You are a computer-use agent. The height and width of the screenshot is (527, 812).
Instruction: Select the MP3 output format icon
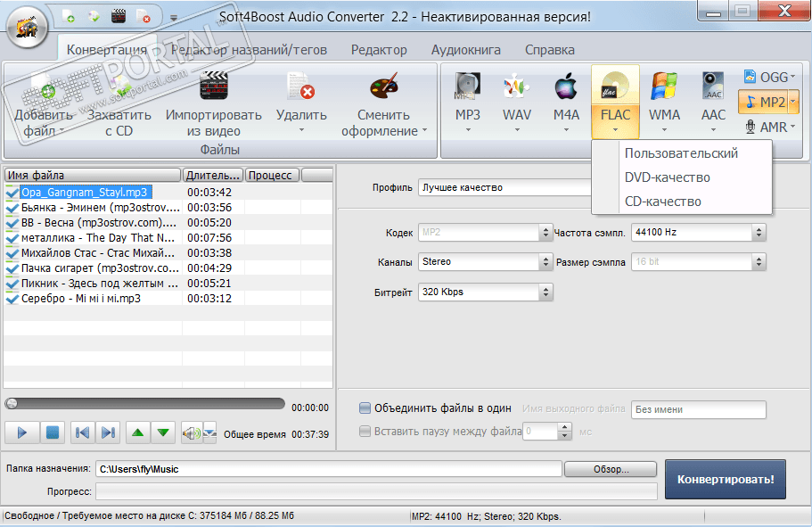[468, 86]
